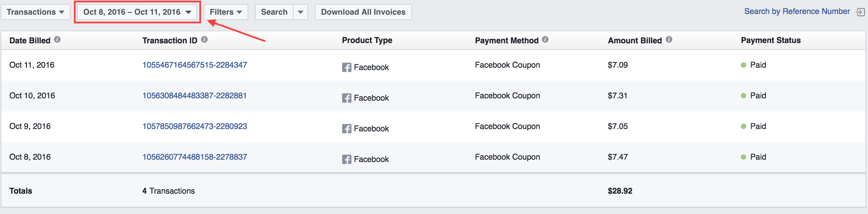Click the Search button
This screenshot has width=868, height=214.
coord(274,12)
